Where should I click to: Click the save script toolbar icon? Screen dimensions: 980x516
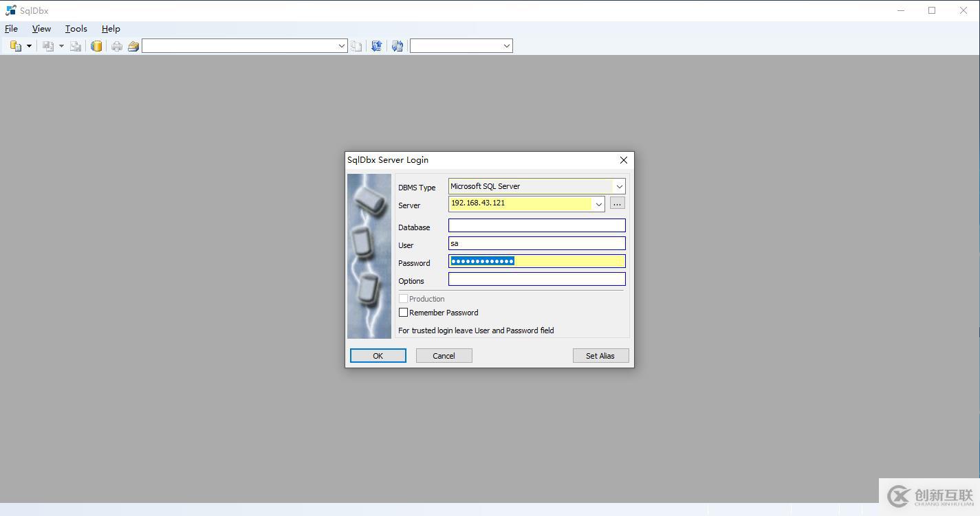pyautogui.click(x=48, y=46)
